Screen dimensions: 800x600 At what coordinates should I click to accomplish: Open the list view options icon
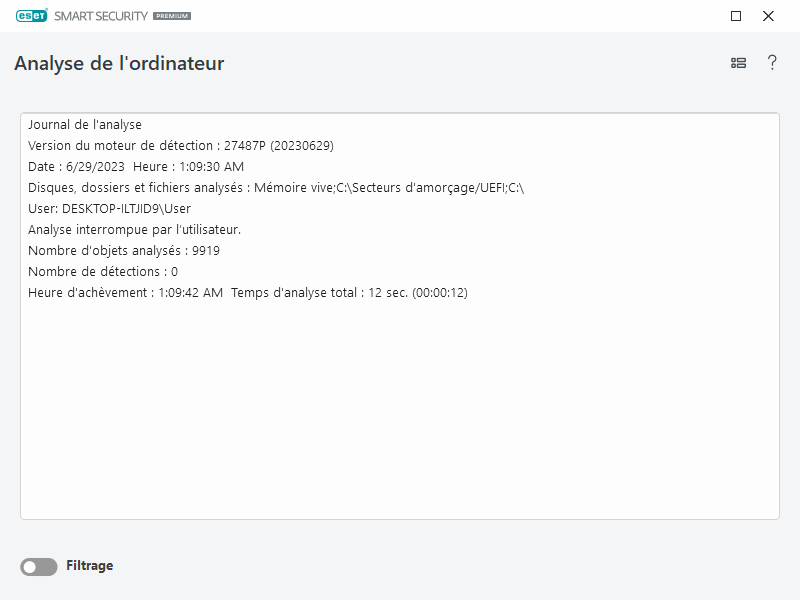coord(738,63)
